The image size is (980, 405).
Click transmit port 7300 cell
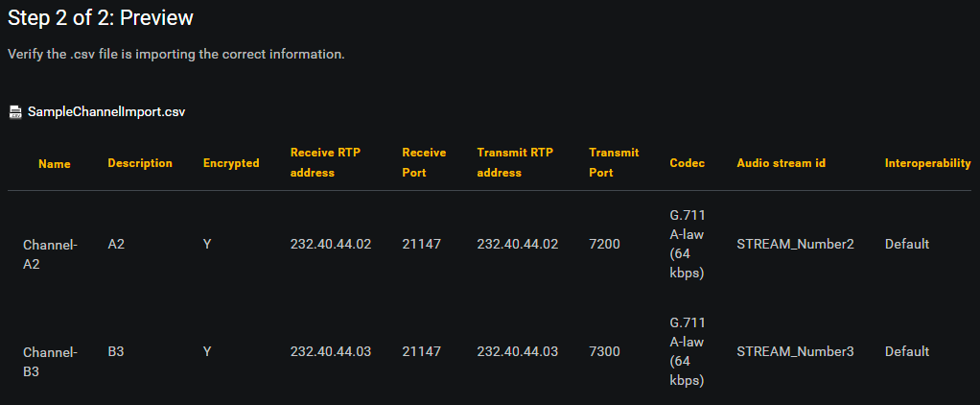tap(604, 352)
